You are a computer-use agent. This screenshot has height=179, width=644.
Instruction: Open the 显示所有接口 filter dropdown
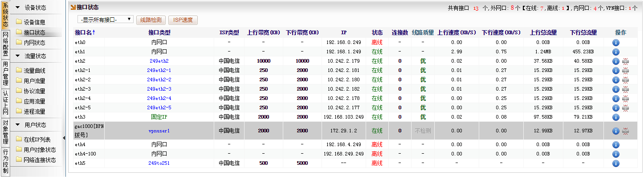105,20
